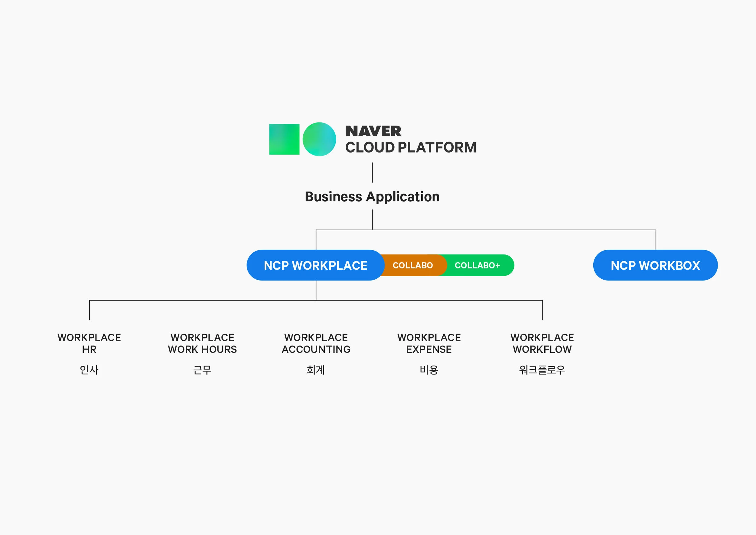Click the WORKPLACE WORKFLOW label
The image size is (756, 535).
click(542, 343)
